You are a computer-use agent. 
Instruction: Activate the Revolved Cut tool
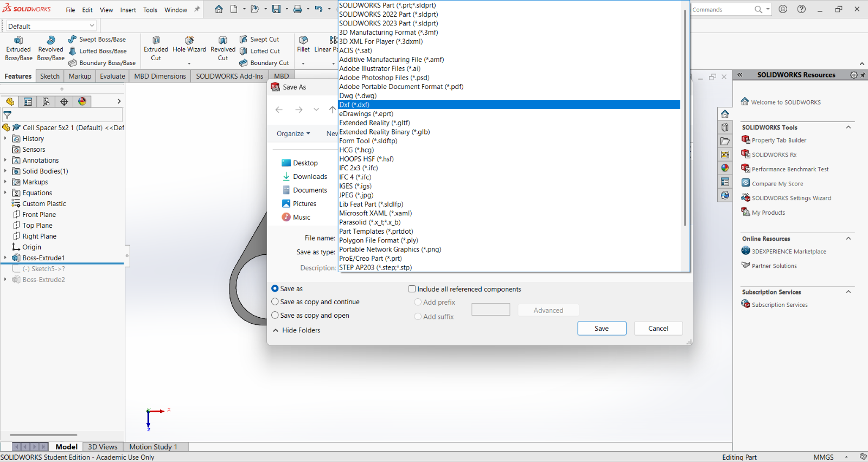point(223,48)
